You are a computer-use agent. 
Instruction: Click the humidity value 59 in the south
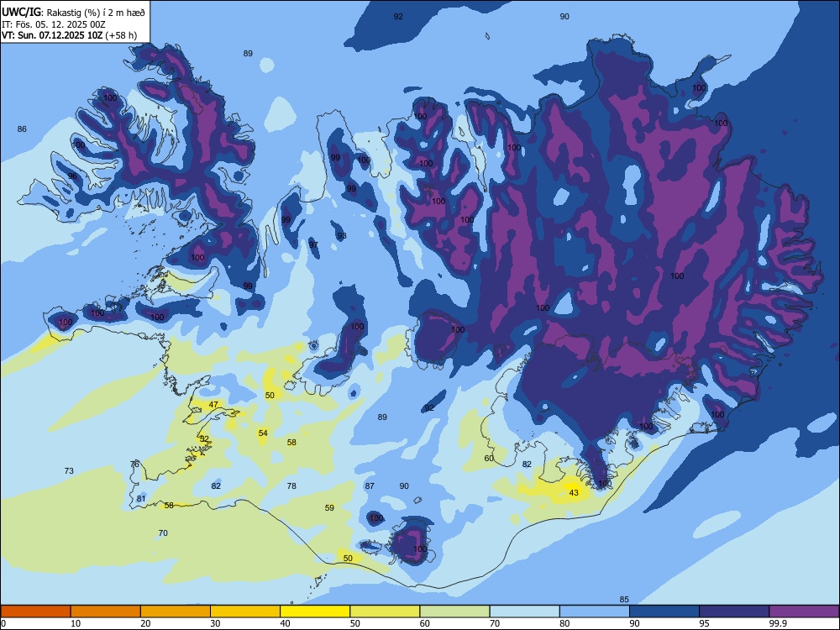coord(329,508)
